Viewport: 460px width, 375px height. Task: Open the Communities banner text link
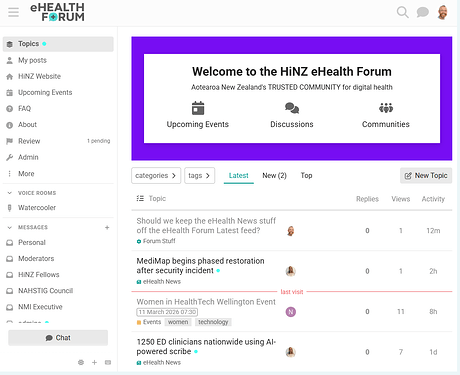tap(386, 124)
